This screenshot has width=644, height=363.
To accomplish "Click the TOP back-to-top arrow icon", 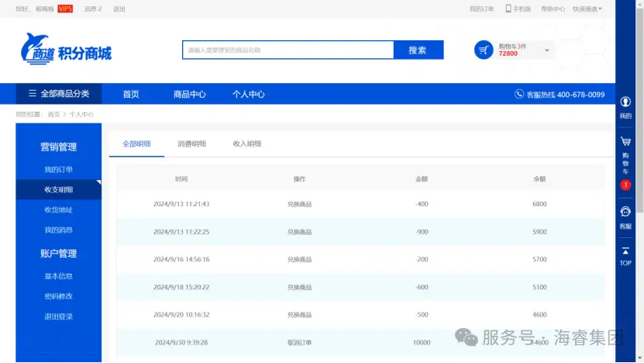I will point(625,251).
